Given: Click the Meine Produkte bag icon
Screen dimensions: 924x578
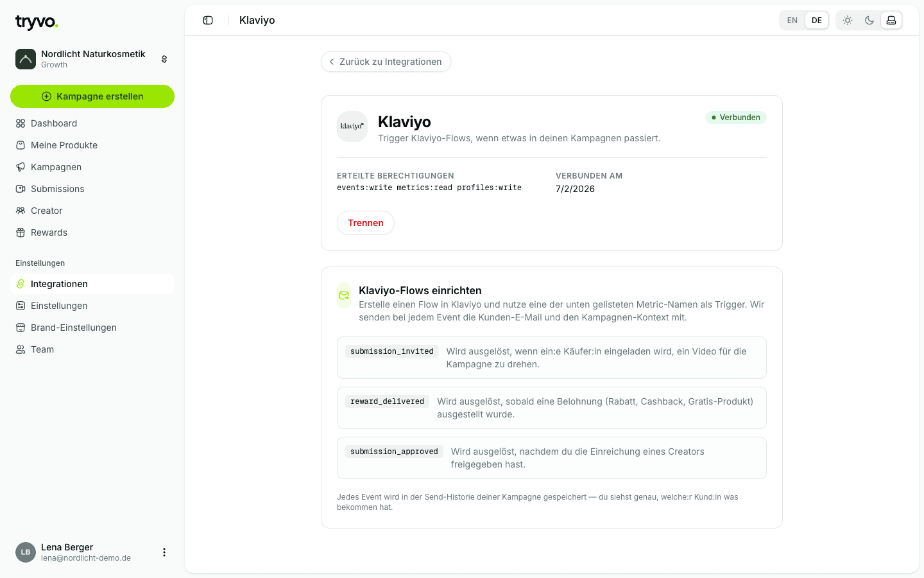Looking at the screenshot, I should (21, 145).
